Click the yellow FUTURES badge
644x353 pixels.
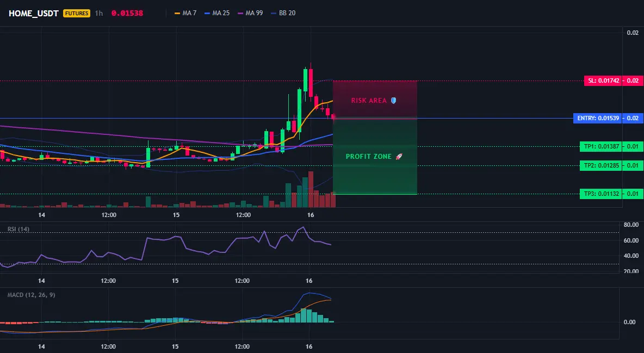point(76,13)
